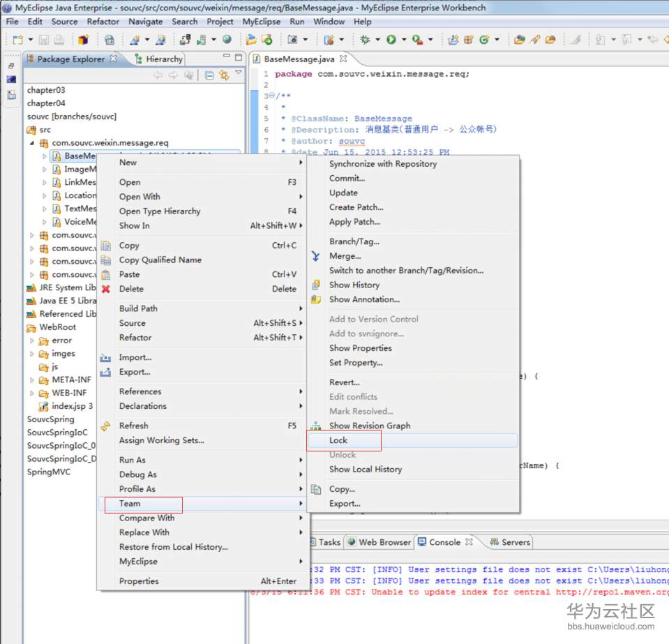Click the package declaration line in editor
This screenshot has width=669, height=644.
[x=372, y=74]
